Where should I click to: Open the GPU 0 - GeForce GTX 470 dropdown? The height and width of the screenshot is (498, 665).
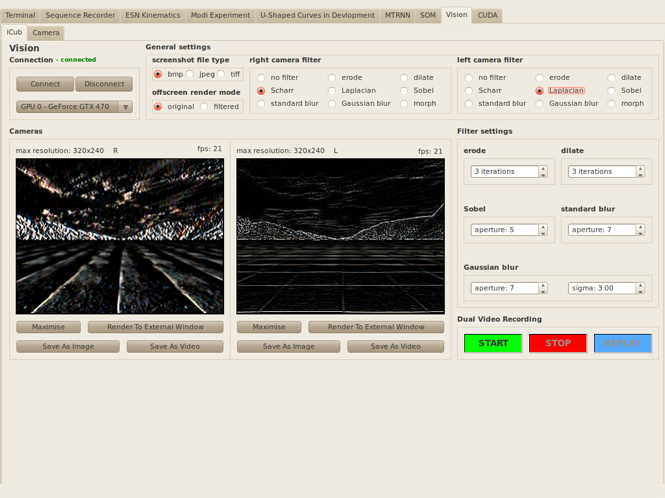[74, 106]
